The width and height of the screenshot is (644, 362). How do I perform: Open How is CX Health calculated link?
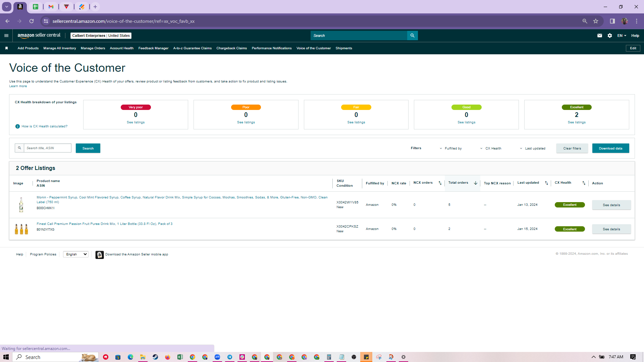tap(44, 126)
